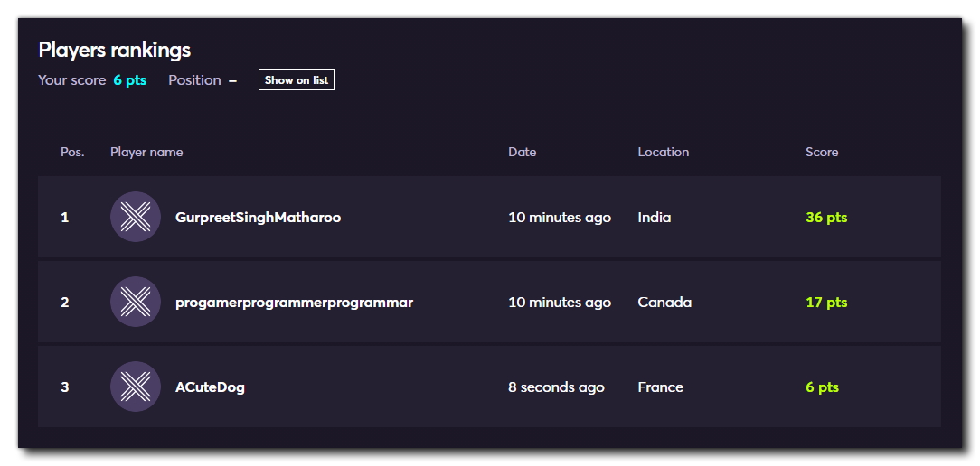980x466 pixels.
Task: Click ACuteDog's 6 pts score
Action: [822, 387]
